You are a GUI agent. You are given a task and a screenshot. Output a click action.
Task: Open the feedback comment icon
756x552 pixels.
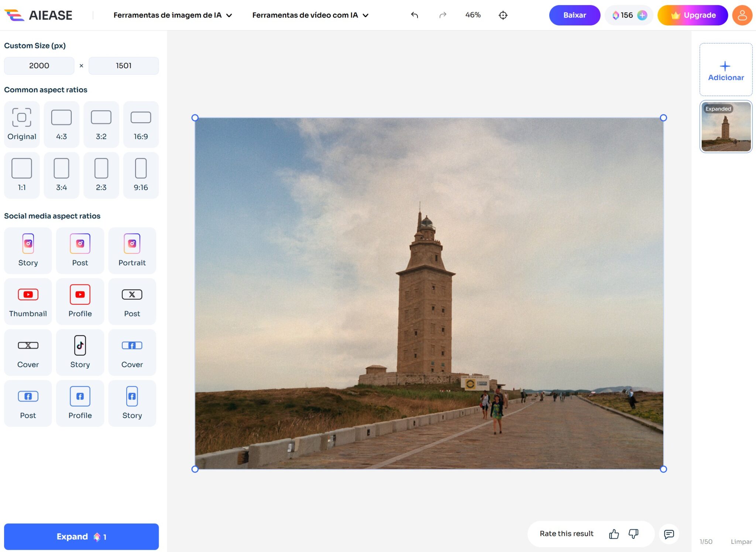(x=669, y=534)
